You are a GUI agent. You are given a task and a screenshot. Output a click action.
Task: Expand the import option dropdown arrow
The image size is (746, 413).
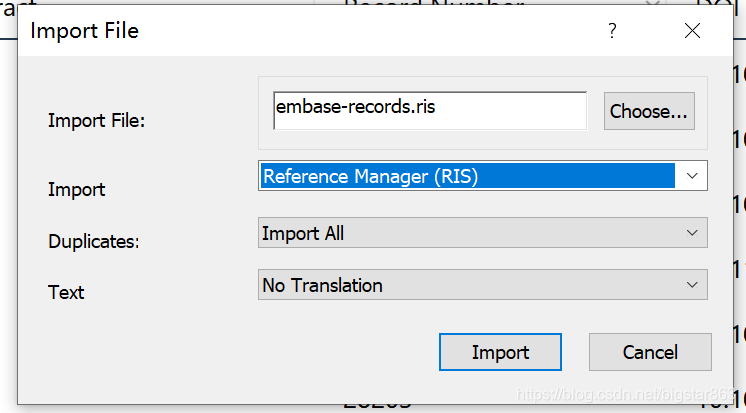[x=692, y=176]
